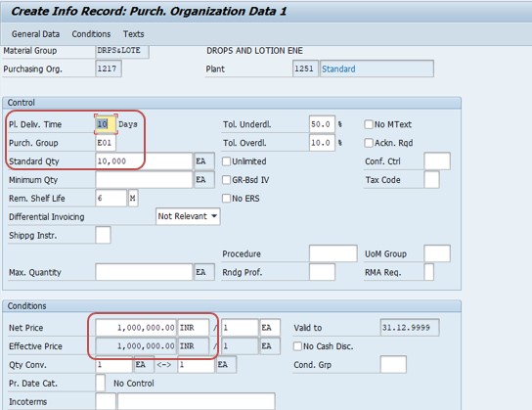The width and height of the screenshot is (532, 410).
Task: Edit the first Qty Conv. number field
Action: 113,365
